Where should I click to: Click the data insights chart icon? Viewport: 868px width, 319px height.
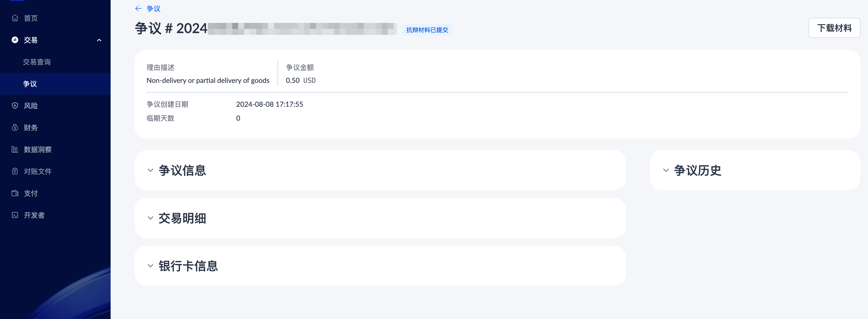point(15,149)
